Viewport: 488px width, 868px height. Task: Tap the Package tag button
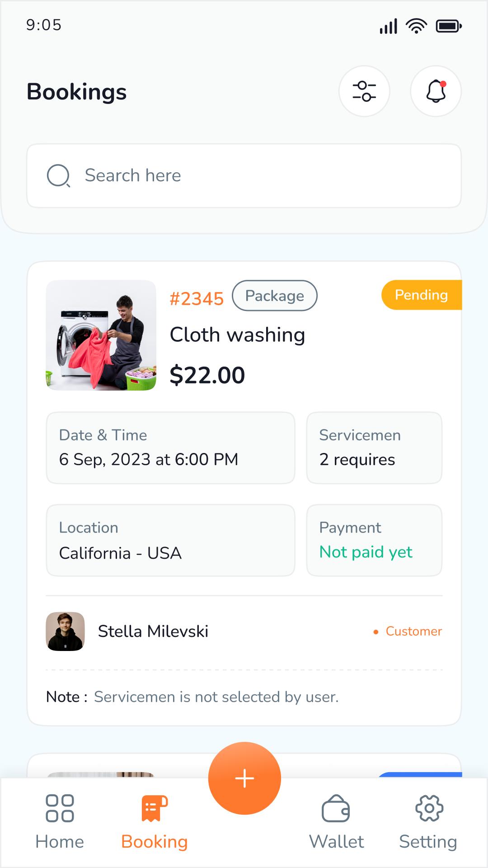[x=275, y=296]
